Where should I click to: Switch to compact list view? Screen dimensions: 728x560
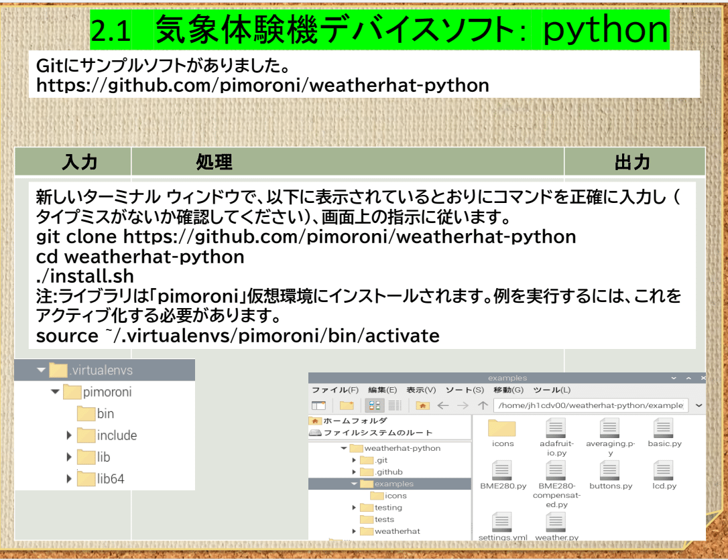click(x=396, y=405)
